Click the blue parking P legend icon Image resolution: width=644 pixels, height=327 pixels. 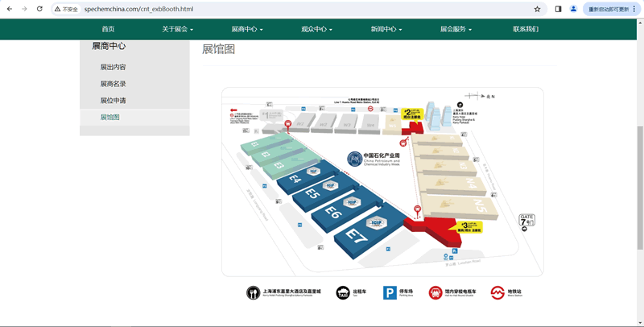point(390,292)
